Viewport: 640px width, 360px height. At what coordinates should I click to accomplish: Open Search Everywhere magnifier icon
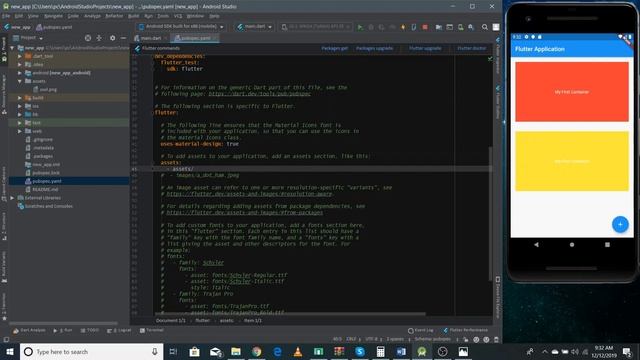click(x=484, y=27)
